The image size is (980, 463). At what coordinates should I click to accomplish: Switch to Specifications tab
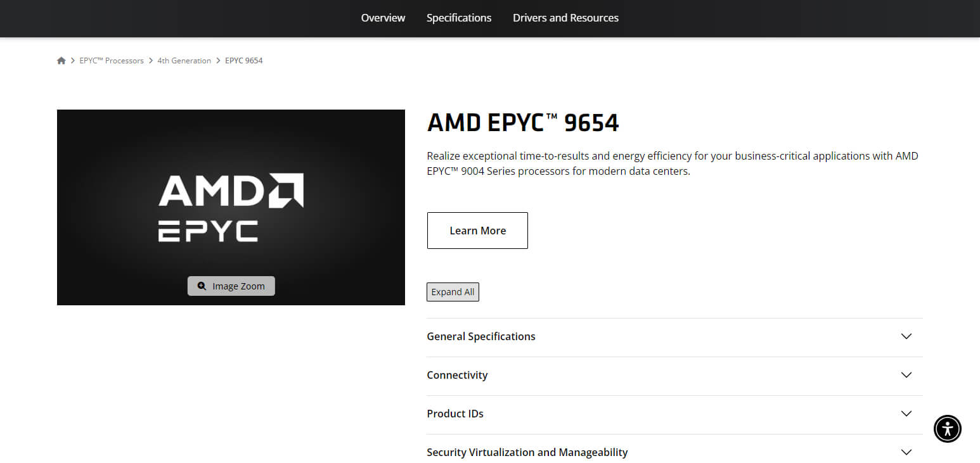(459, 18)
